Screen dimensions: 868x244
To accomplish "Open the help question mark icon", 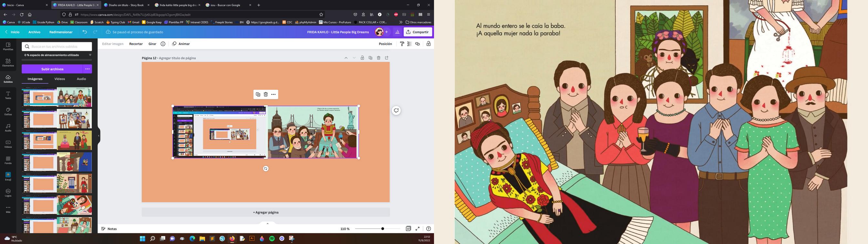I will coord(428,229).
